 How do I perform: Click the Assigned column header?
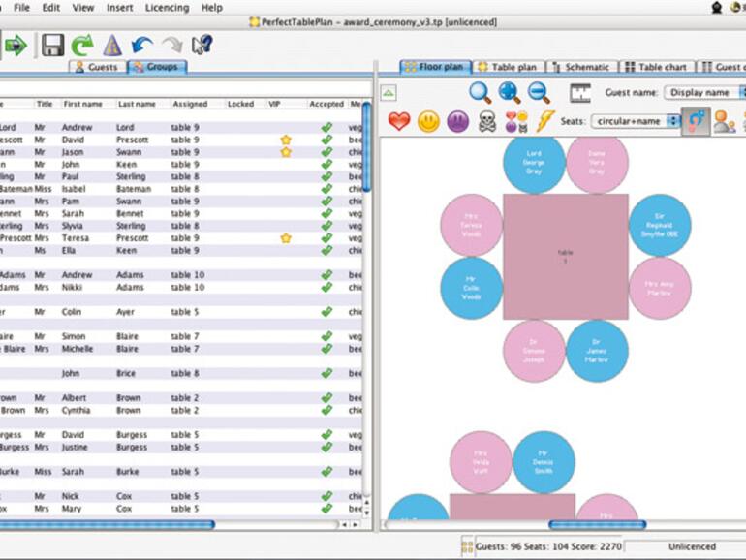pyautogui.click(x=190, y=104)
